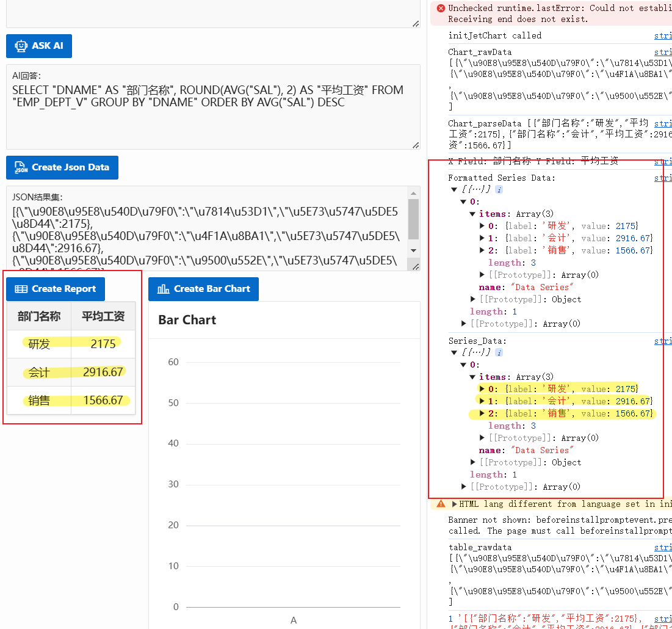
Task: Click the info badge under Series_Data
Action: 499,353
